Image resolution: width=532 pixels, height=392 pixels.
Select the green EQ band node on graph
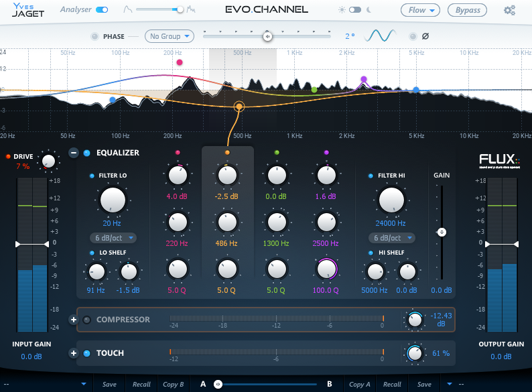tap(314, 90)
